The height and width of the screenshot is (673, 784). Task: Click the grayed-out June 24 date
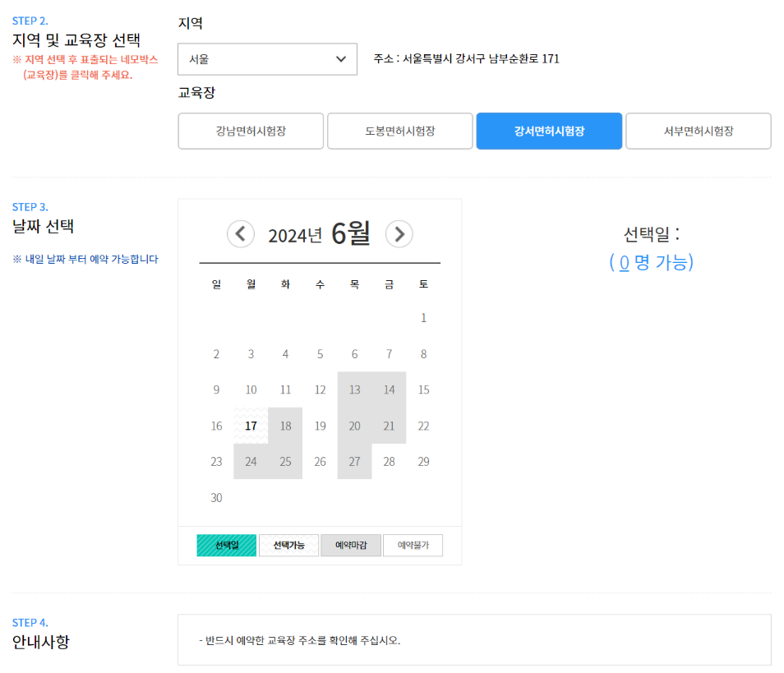251,462
